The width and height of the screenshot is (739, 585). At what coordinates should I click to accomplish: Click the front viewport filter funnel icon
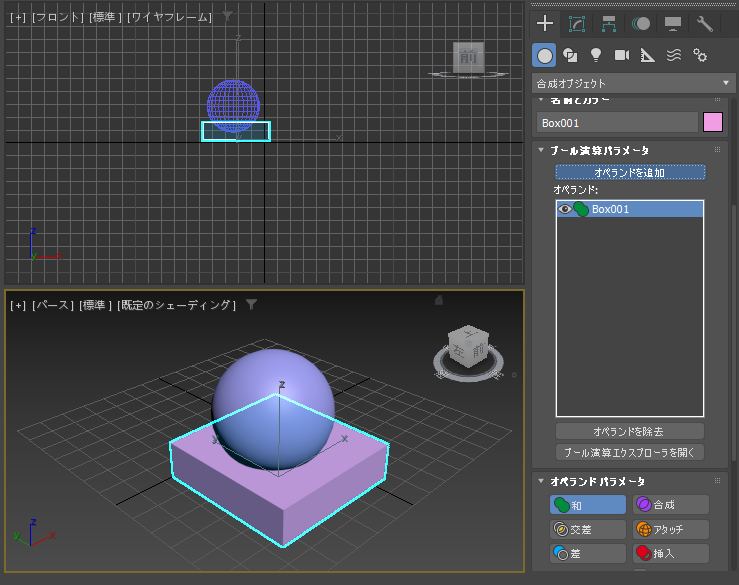[x=227, y=16]
